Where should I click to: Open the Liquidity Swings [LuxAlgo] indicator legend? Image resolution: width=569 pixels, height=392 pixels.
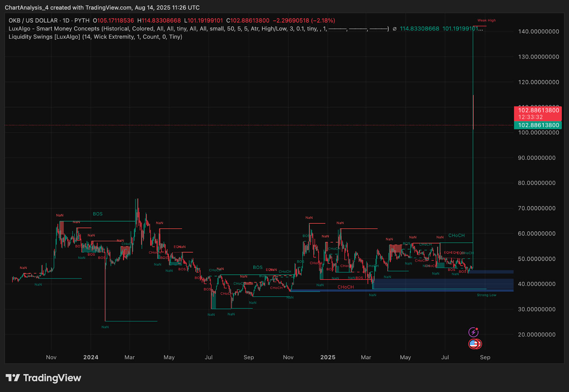pos(95,37)
